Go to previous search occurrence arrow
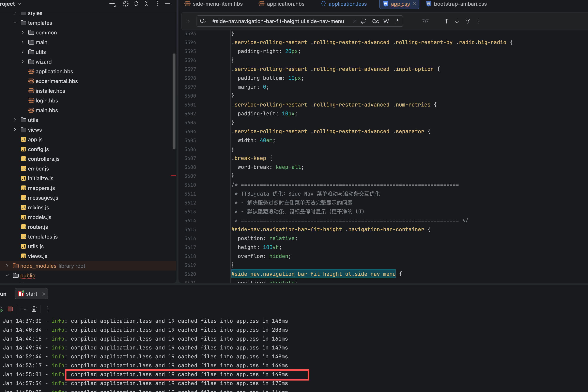 [x=446, y=21]
